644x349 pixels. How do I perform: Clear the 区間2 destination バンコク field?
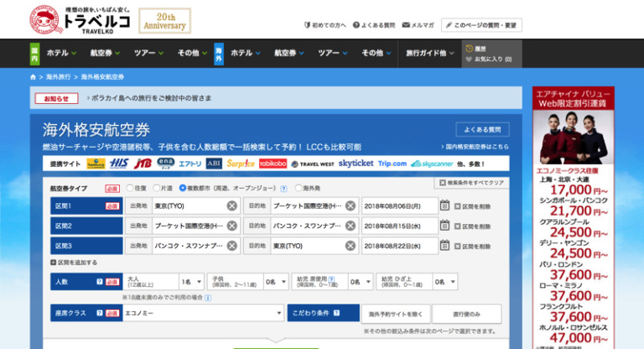(x=351, y=226)
